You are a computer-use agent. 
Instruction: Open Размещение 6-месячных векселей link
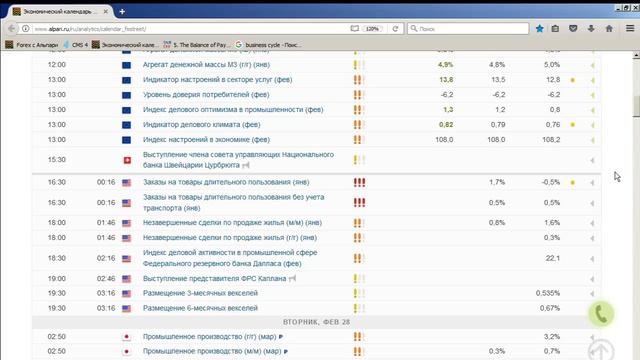click(x=200, y=308)
